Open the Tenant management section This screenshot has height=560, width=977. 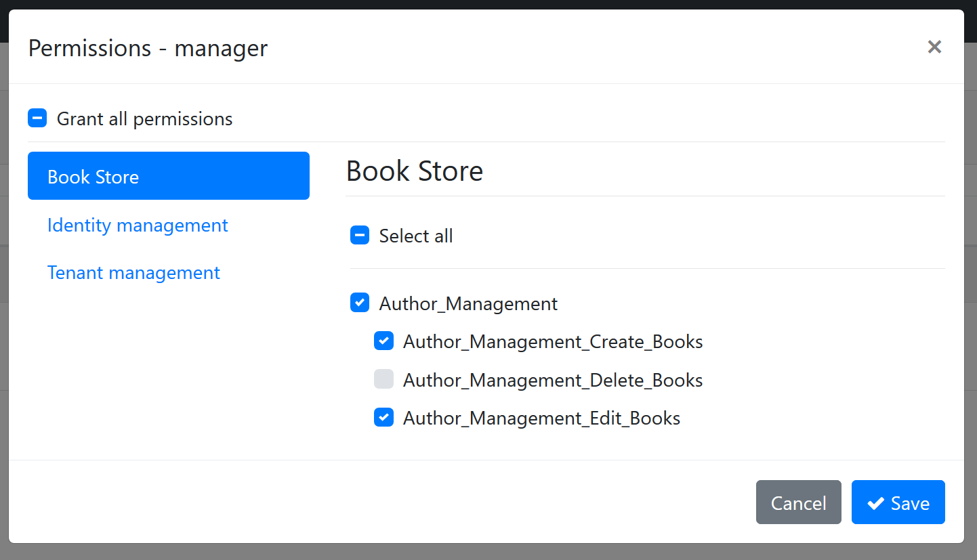click(133, 272)
